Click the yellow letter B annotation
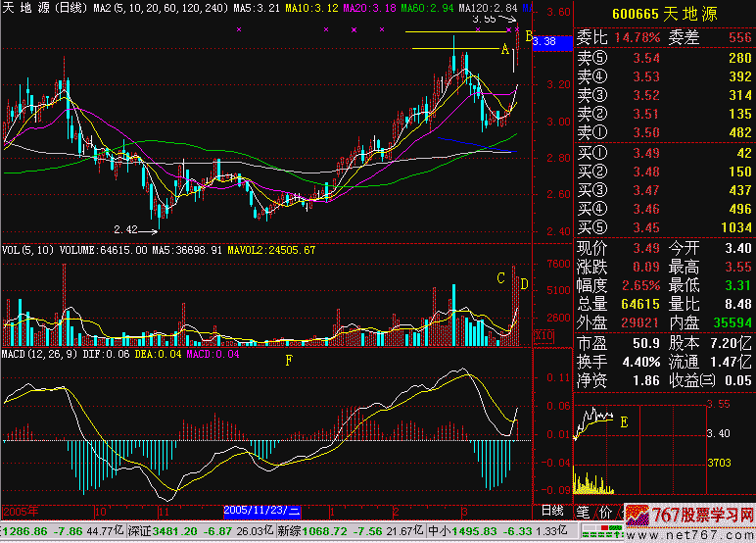Image resolution: width=756 pixels, height=543 pixels. (x=530, y=36)
